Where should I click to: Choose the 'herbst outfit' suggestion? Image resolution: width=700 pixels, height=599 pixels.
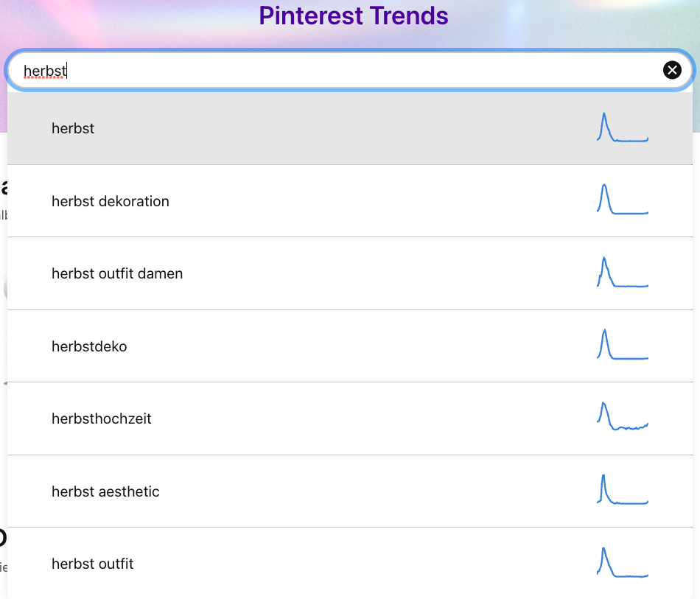pyautogui.click(x=349, y=564)
